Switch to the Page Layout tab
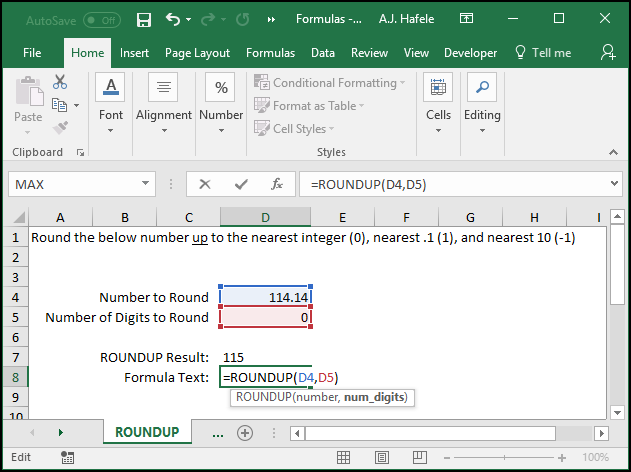 tap(197, 53)
